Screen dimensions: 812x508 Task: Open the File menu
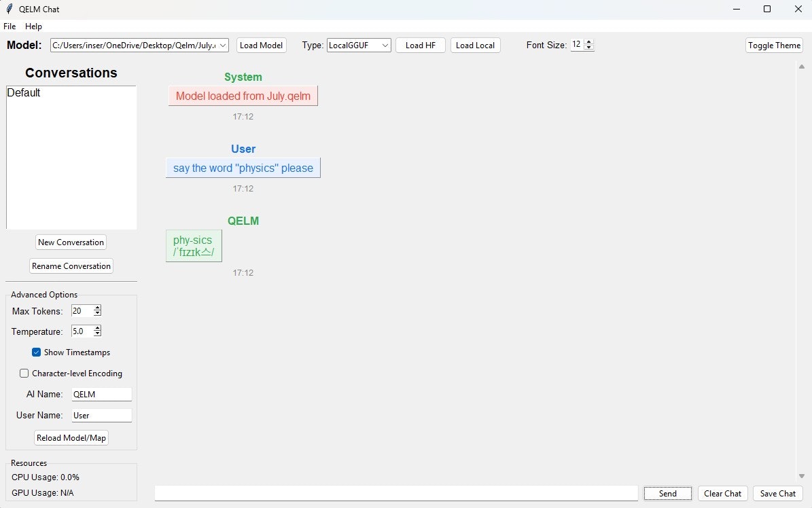(10, 26)
